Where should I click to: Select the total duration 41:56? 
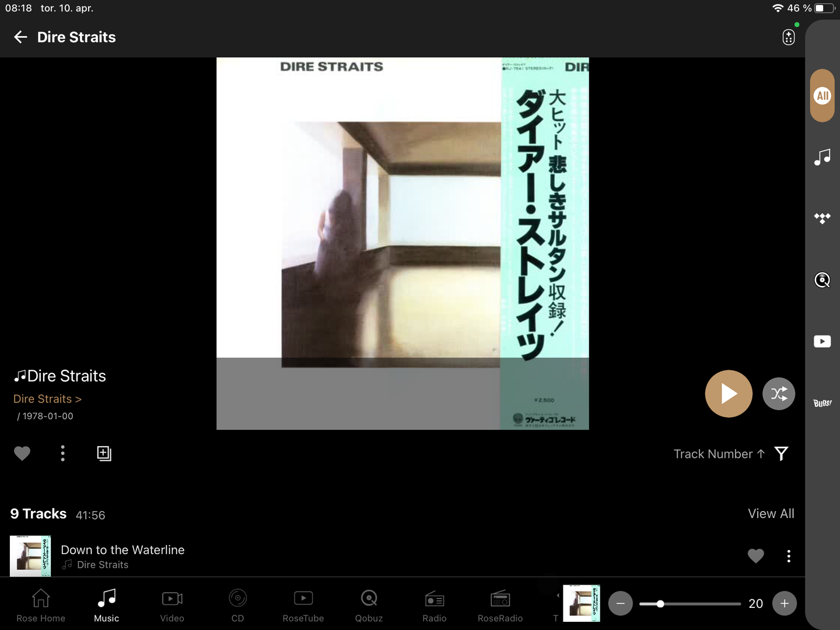tap(90, 515)
